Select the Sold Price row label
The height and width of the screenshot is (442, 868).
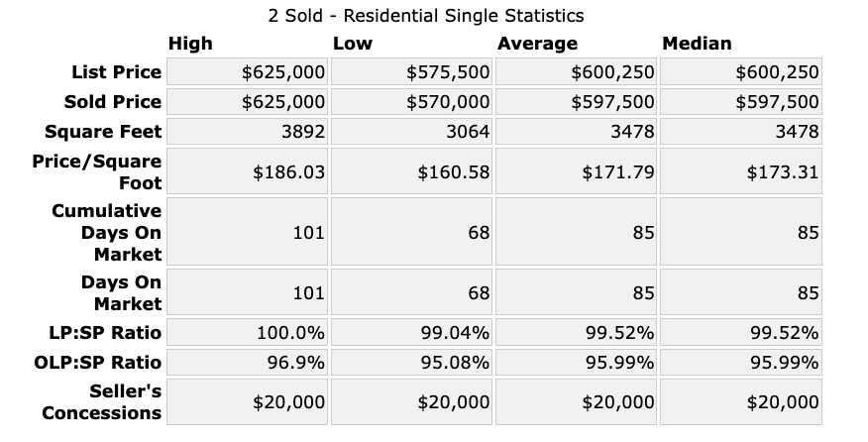coord(113,102)
